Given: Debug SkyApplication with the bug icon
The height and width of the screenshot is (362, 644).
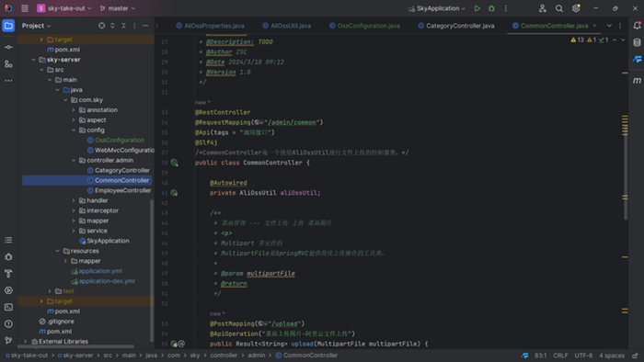Looking at the screenshot, I should (x=491, y=8).
